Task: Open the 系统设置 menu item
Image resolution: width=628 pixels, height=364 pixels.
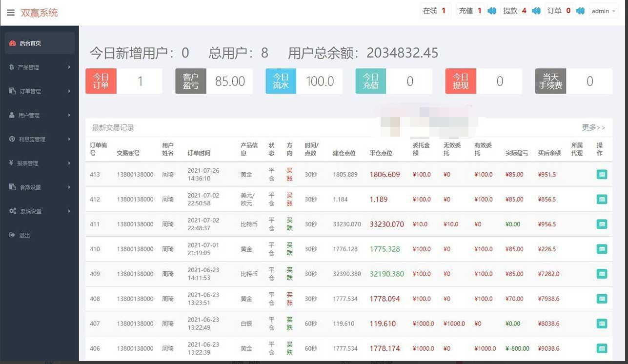Action: click(x=40, y=211)
